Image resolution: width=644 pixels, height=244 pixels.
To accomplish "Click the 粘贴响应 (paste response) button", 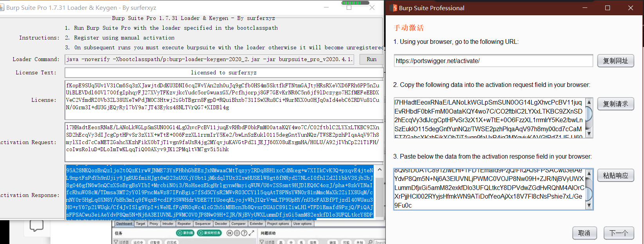I will [615, 175].
